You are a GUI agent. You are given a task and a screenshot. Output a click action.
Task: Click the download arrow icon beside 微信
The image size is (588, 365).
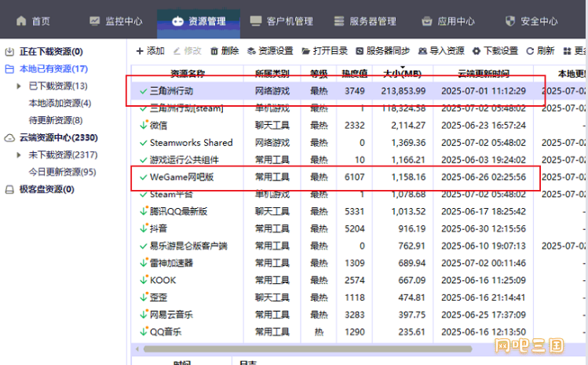click(x=144, y=125)
